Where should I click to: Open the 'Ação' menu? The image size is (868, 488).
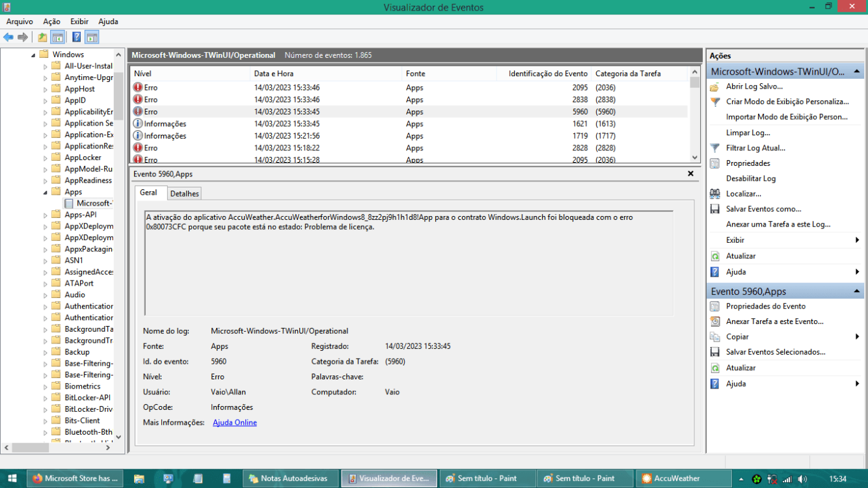[x=51, y=21]
